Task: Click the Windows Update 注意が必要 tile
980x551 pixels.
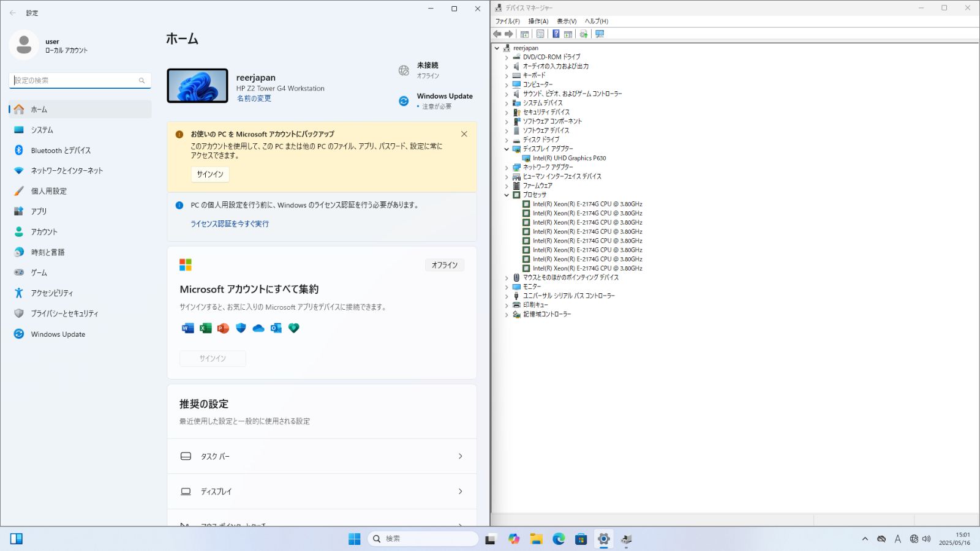Action: [x=435, y=101]
